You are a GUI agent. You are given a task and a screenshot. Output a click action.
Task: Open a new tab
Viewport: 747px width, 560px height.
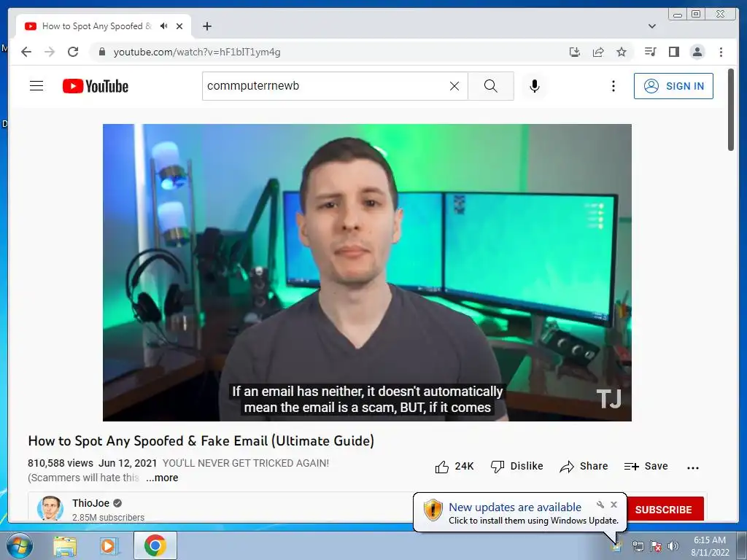pos(206,26)
